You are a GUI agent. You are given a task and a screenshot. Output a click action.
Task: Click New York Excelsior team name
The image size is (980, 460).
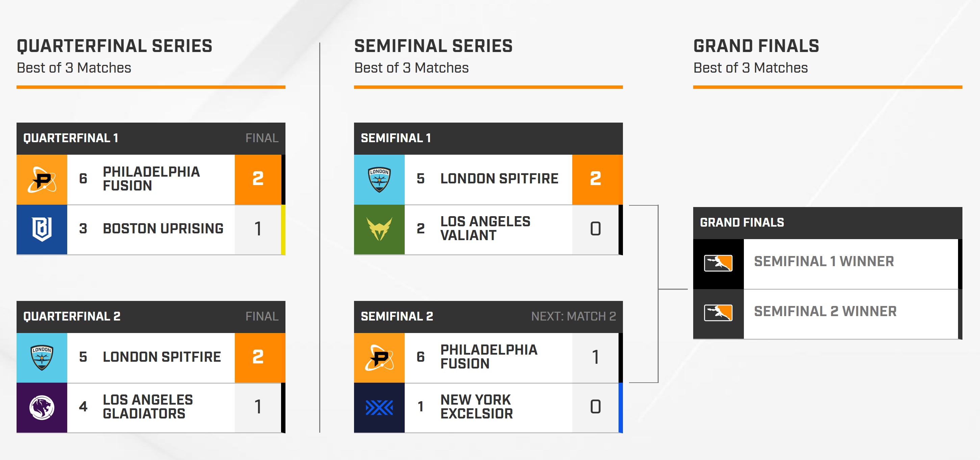477,407
